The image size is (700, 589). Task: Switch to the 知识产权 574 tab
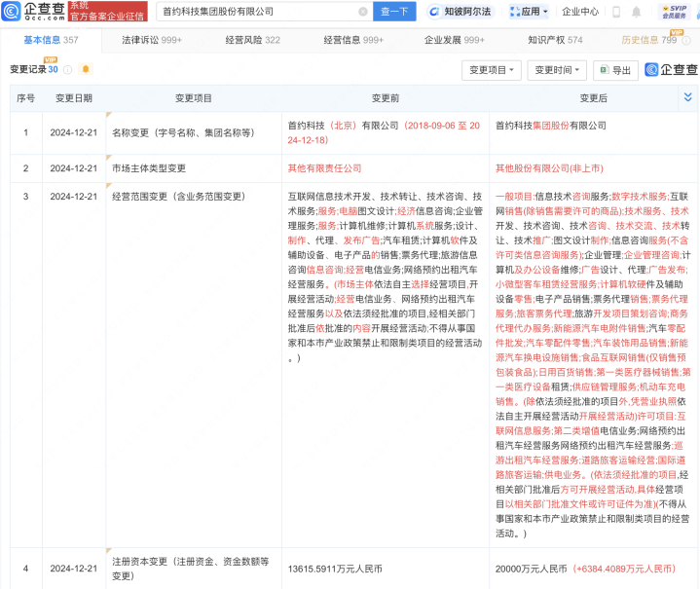[555, 40]
